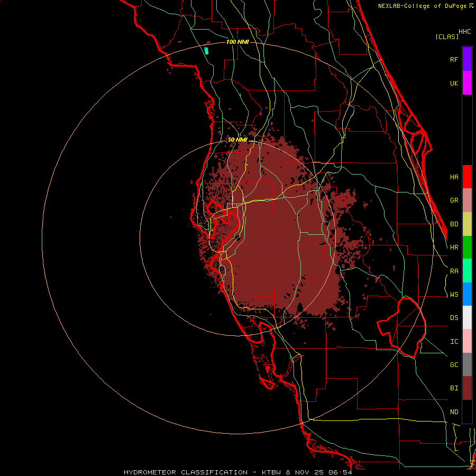476x476 pixels.
Task: Click the ND black legend swatch
Action: coord(467,411)
